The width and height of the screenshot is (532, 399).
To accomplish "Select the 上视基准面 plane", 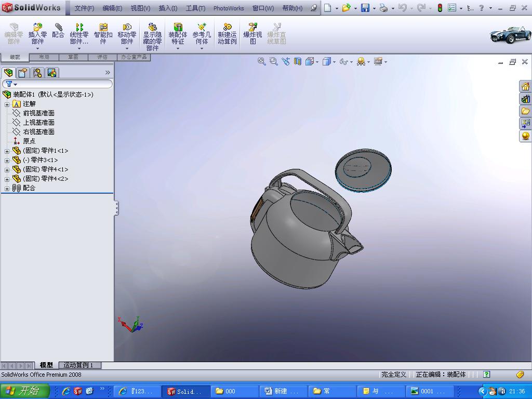I will tap(38, 123).
